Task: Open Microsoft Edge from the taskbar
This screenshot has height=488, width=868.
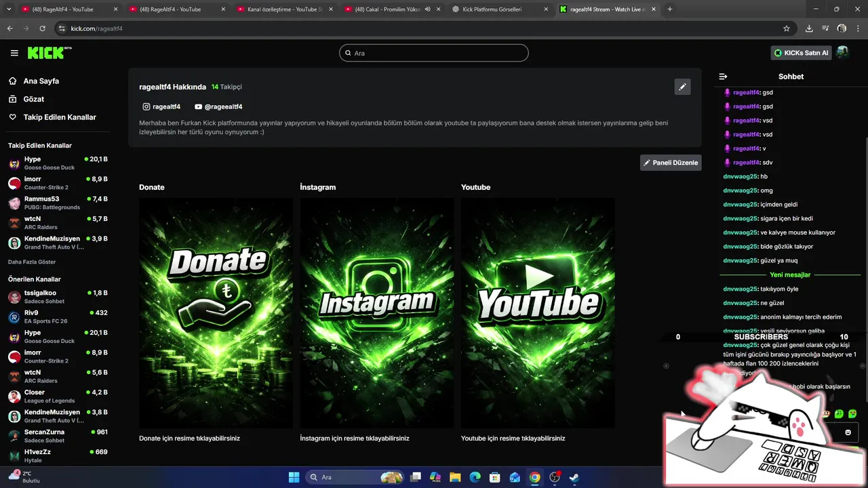Action: pyautogui.click(x=475, y=477)
